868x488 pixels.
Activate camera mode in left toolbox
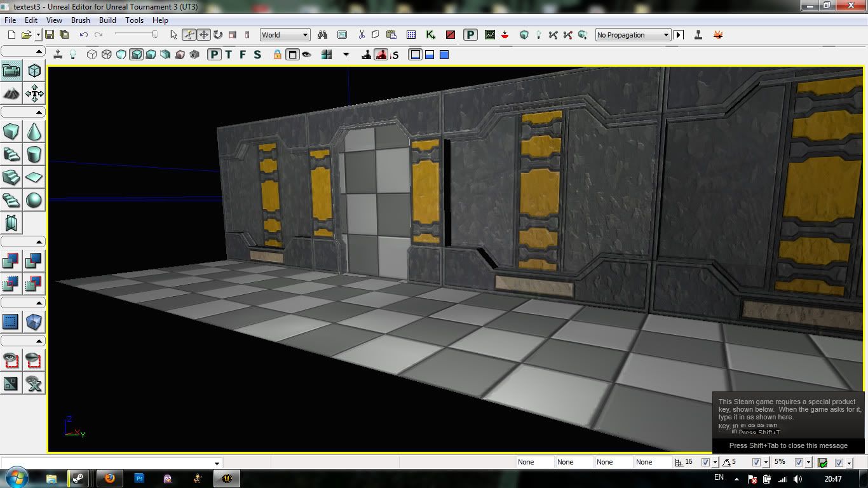tap(11, 71)
